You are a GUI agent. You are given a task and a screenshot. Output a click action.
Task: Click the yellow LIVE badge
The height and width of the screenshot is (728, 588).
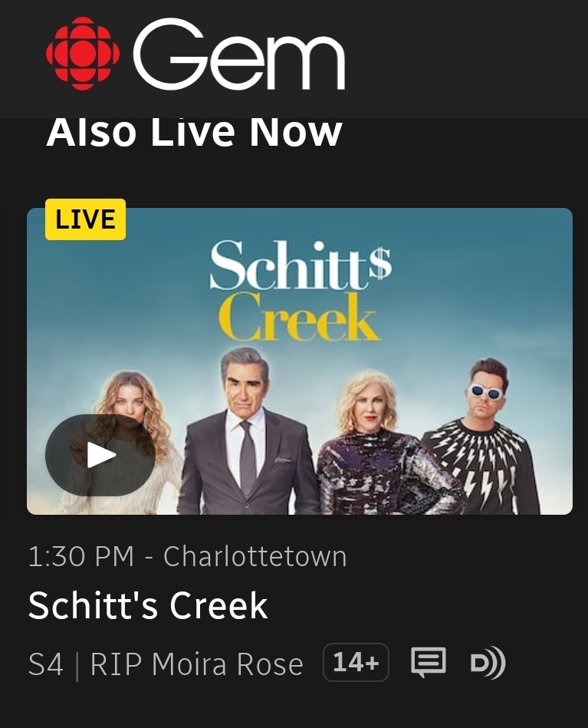coord(85,219)
